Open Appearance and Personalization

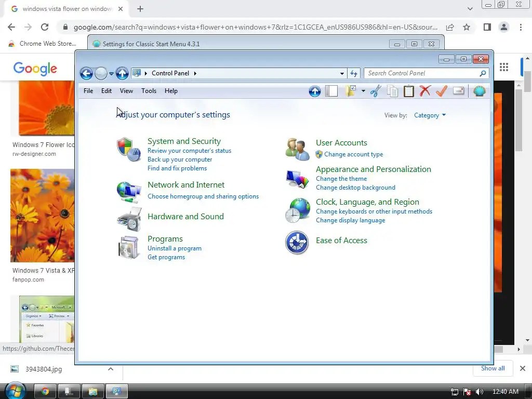click(x=373, y=169)
